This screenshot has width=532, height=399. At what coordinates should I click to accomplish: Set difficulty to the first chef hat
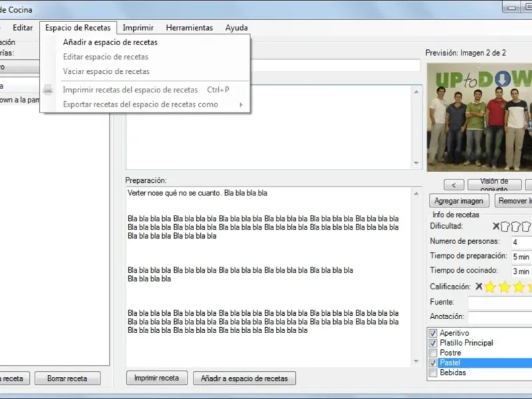[505, 226]
